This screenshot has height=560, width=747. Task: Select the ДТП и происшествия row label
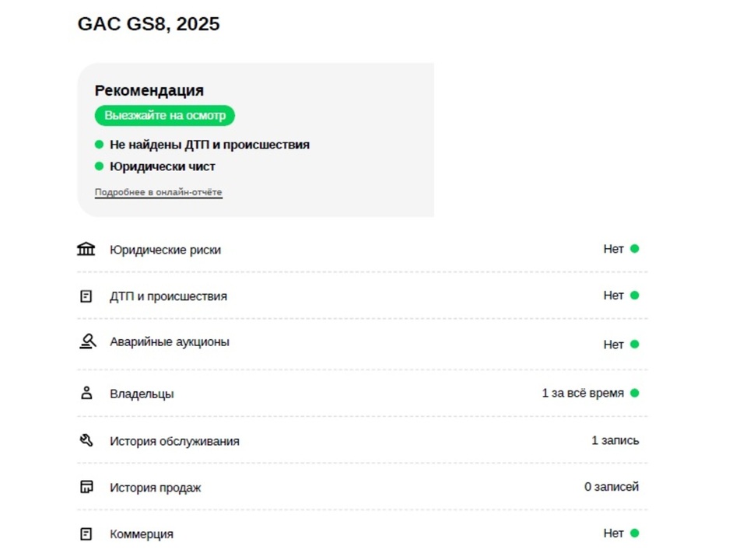tap(168, 296)
